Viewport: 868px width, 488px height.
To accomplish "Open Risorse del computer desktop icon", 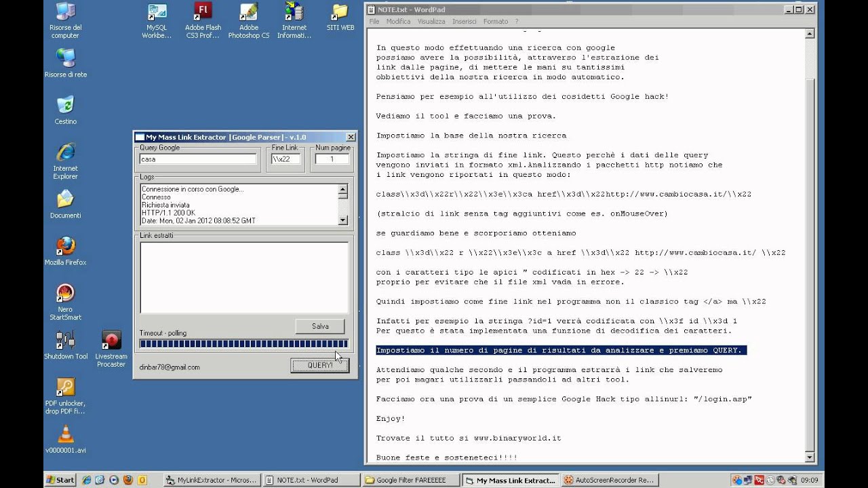I will coord(65,20).
